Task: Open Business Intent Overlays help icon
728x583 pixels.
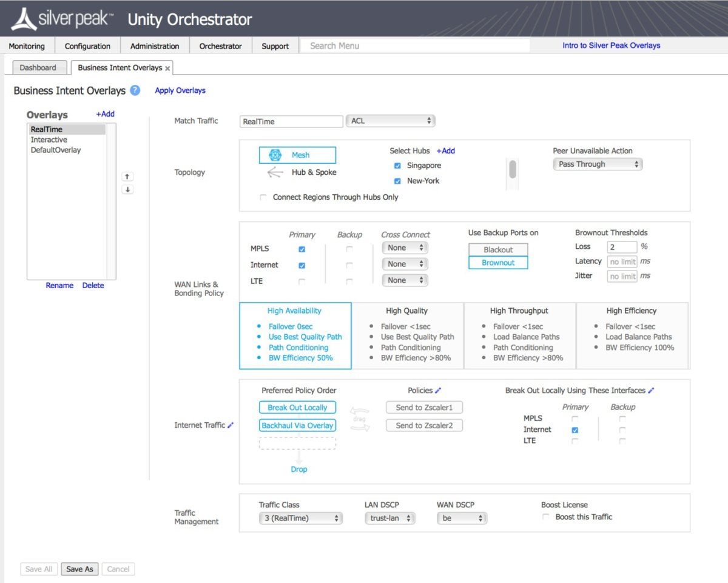Action: click(135, 90)
